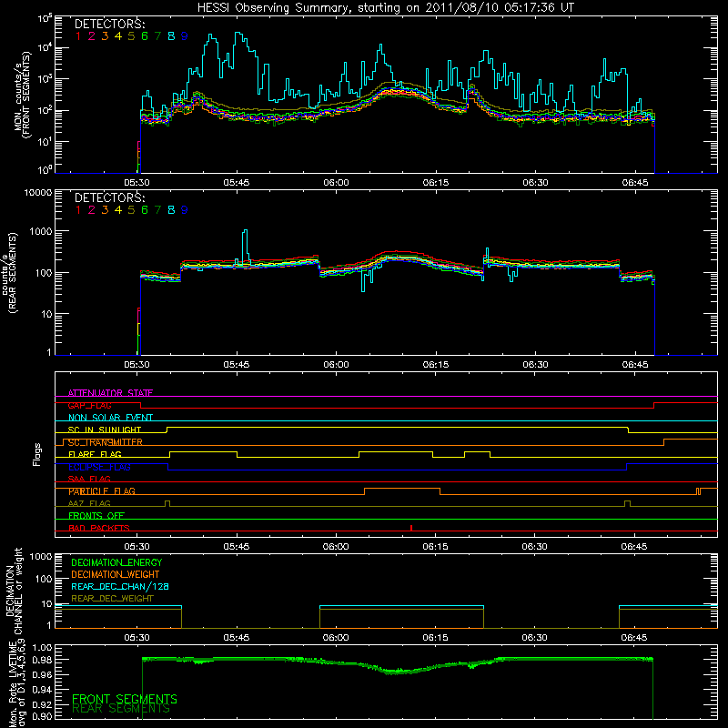Click the SC_IN_SUNLIGHT flag label
The image size is (728, 728).
point(105,430)
